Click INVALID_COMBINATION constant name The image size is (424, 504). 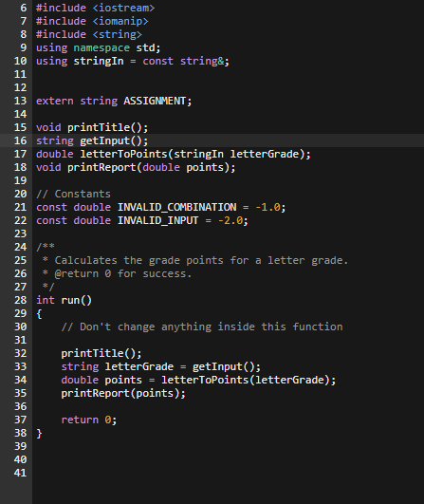(176, 207)
